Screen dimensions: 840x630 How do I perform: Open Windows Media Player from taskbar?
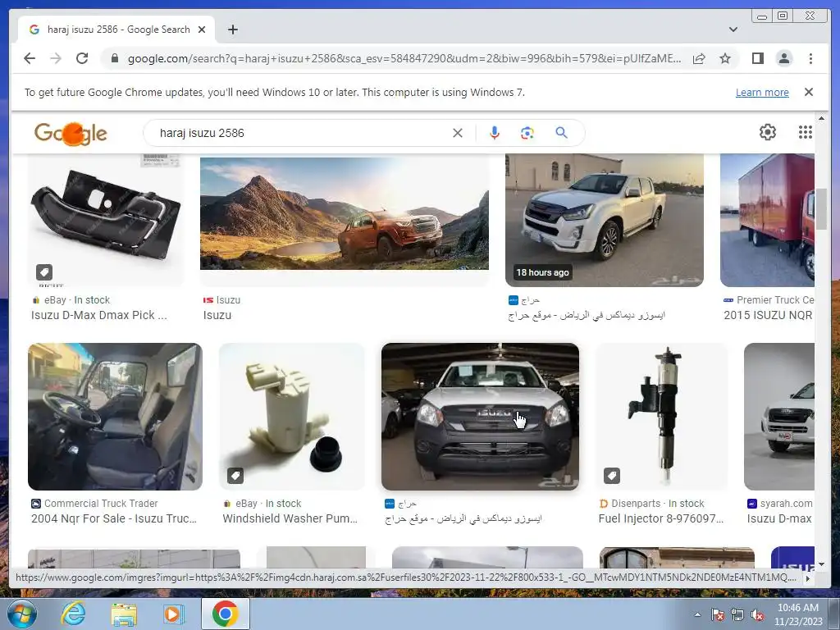click(172, 614)
